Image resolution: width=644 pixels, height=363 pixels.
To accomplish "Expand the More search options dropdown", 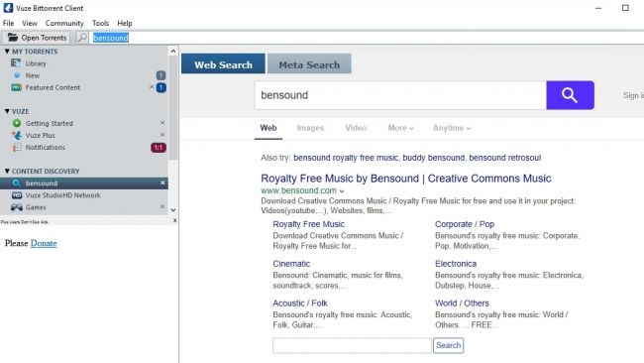I will click(x=400, y=128).
